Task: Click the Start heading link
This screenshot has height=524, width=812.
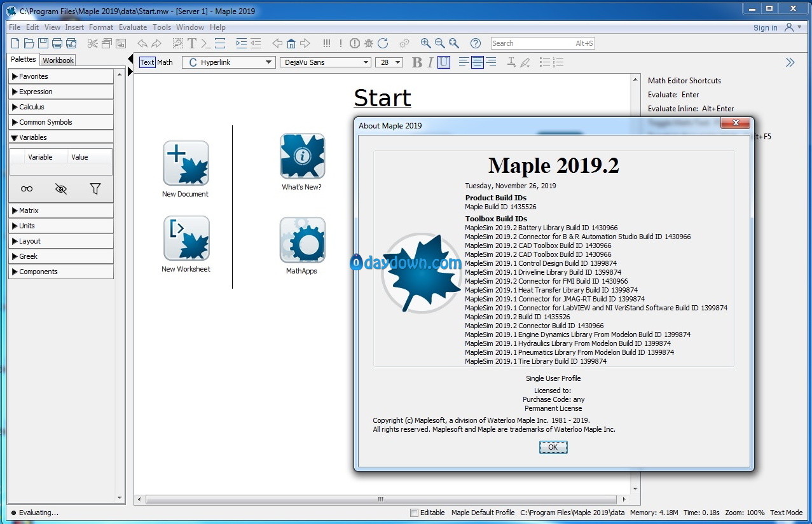Action: [382, 98]
